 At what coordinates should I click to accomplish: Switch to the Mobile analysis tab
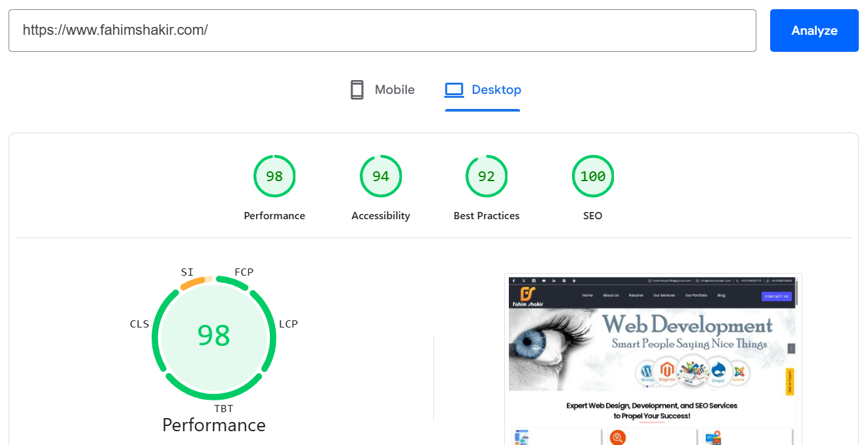coord(381,90)
